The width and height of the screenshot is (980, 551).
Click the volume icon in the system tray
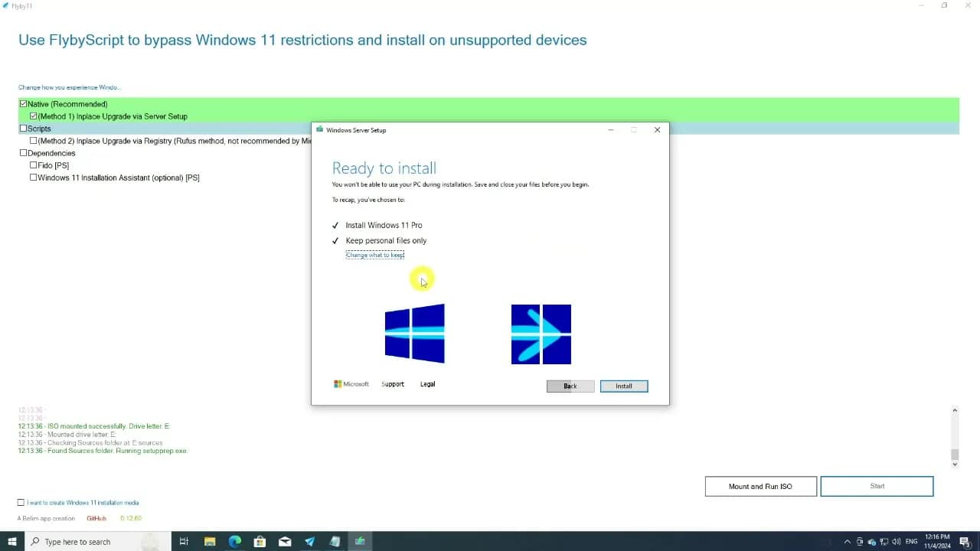(895, 541)
